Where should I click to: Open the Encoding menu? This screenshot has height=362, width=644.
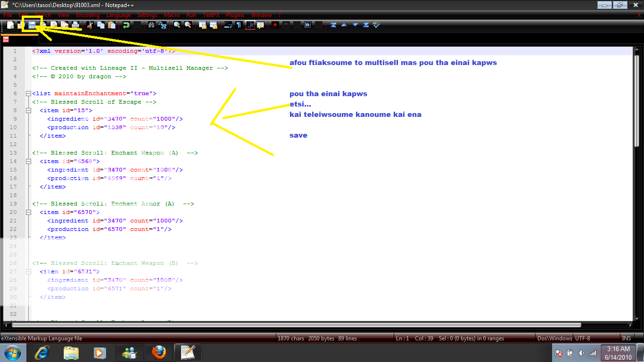(x=88, y=15)
